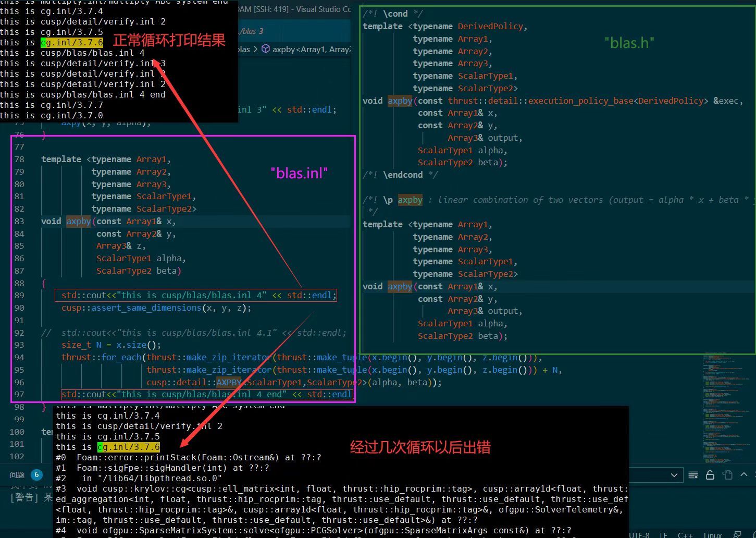756x538 pixels.
Task: Open the 问题 (Problems) panel tab
Action: (17, 475)
